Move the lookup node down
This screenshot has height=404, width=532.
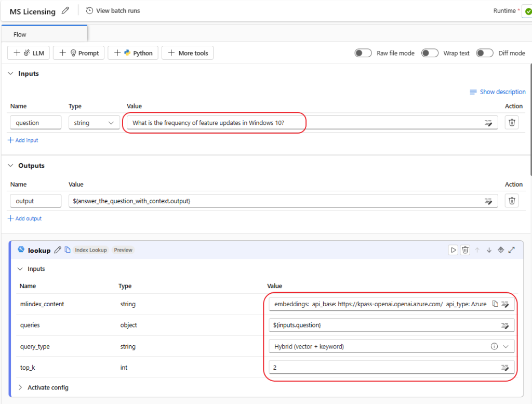coord(489,250)
